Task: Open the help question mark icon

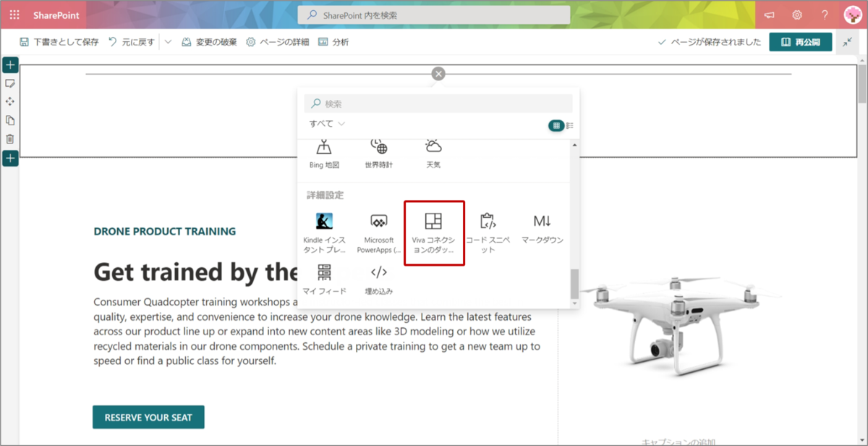Action: pos(825,14)
